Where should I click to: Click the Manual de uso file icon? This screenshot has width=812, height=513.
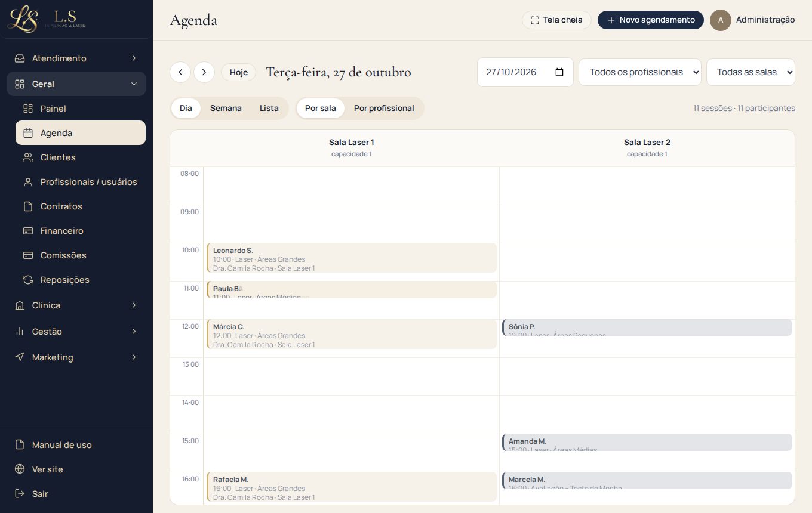[x=20, y=445]
